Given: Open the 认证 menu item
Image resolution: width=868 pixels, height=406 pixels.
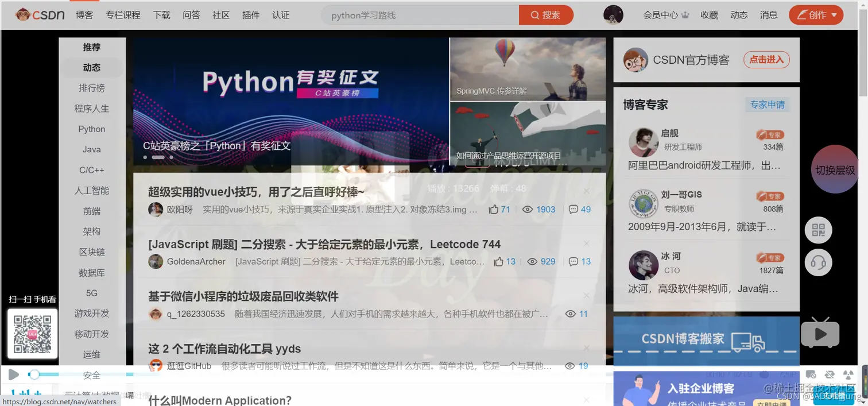Looking at the screenshot, I should (x=281, y=15).
